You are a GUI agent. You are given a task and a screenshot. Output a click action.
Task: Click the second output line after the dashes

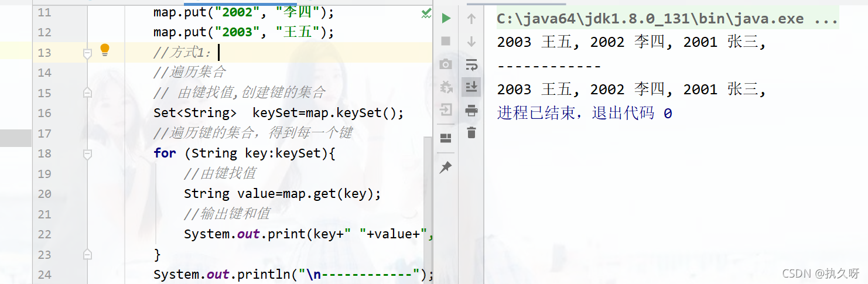click(631, 90)
